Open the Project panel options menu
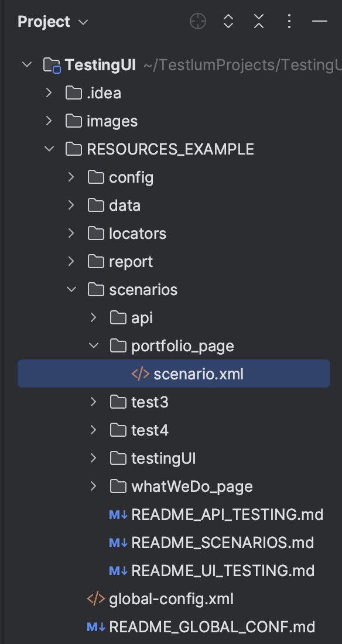The height and width of the screenshot is (644, 342). [x=289, y=21]
